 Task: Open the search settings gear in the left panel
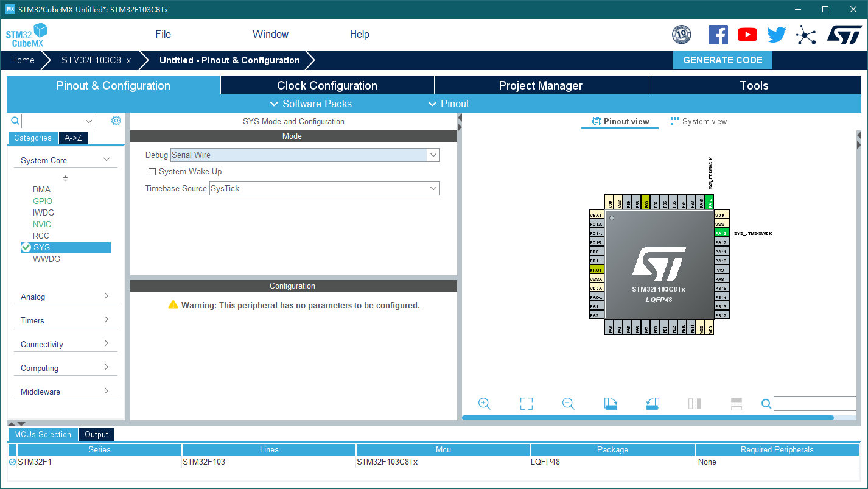tap(116, 121)
